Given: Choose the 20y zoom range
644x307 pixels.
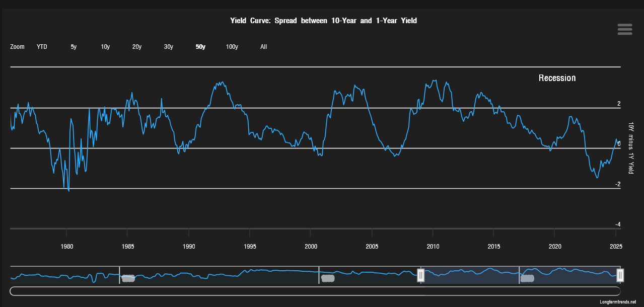Looking at the screenshot, I should (x=136, y=47).
